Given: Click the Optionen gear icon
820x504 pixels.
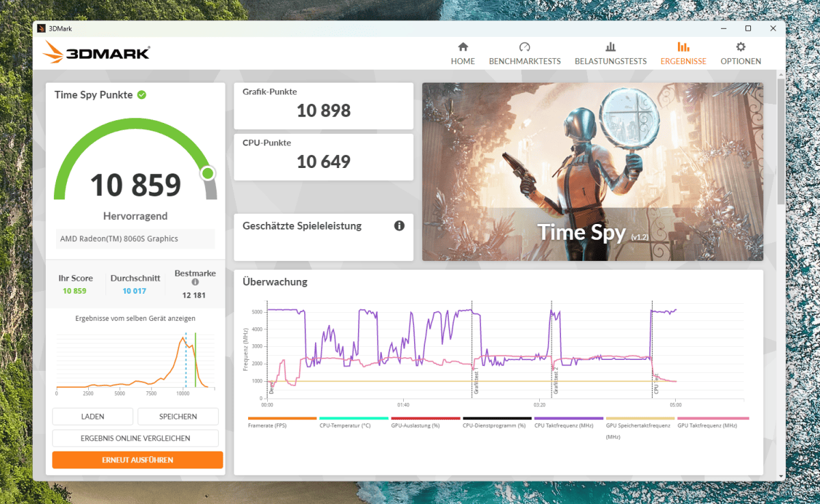Looking at the screenshot, I should [741, 47].
